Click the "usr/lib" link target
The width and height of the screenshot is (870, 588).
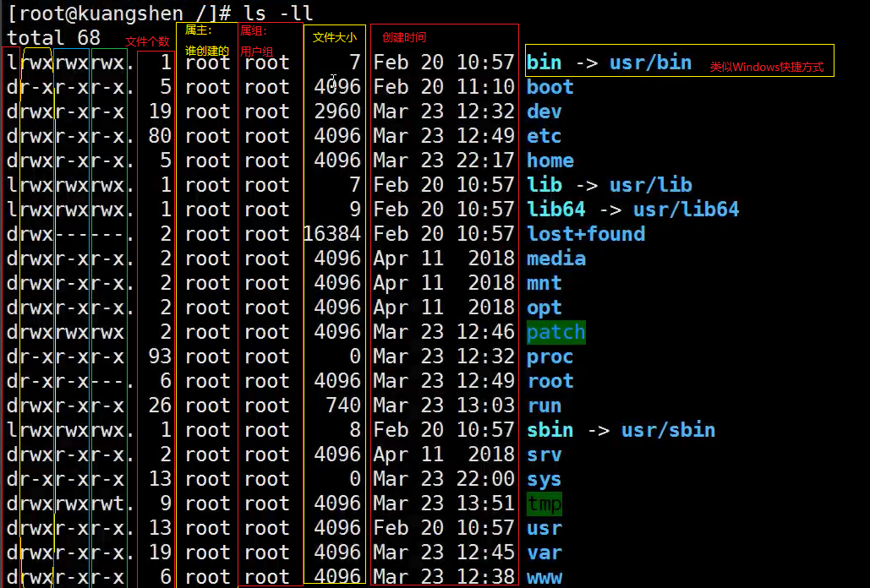click(651, 184)
